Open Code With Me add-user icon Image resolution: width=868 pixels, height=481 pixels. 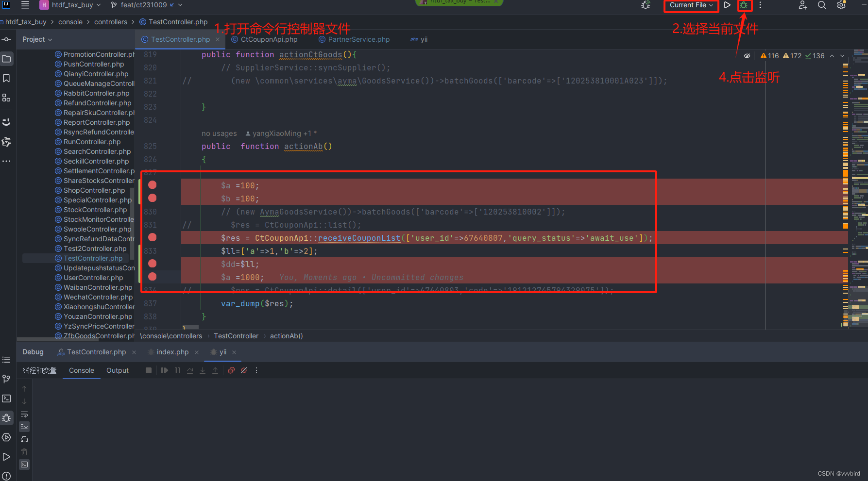click(803, 5)
